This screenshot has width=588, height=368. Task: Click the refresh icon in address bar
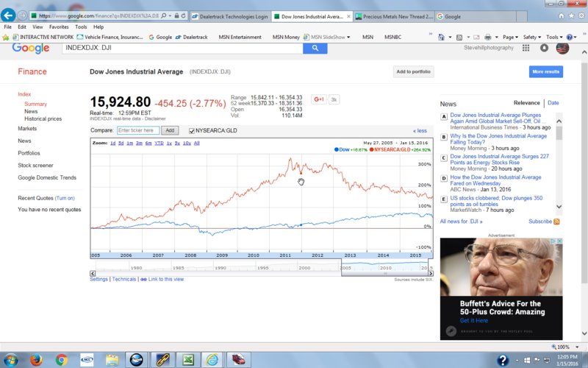[183, 15]
